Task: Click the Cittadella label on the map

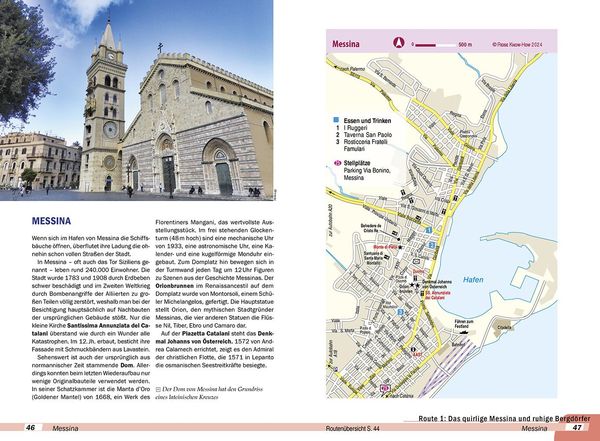Action: (x=505, y=328)
